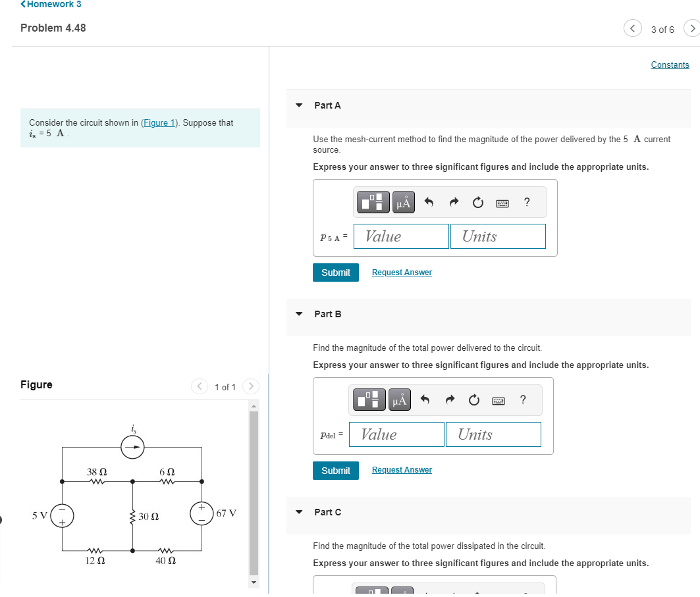700x597 pixels.
Task: Click the Value input field in Part A
Action: [x=400, y=236]
